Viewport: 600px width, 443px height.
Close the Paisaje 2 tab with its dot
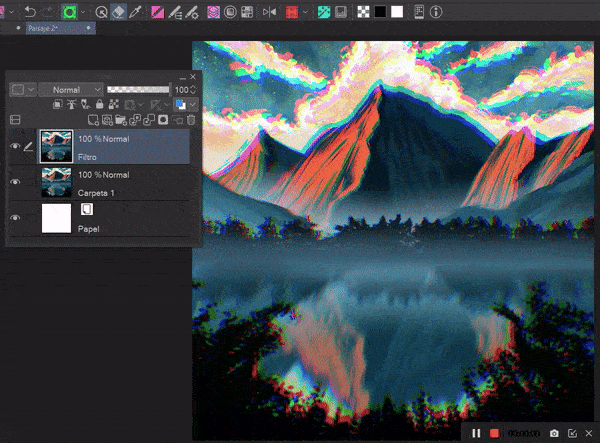[x=88, y=28]
